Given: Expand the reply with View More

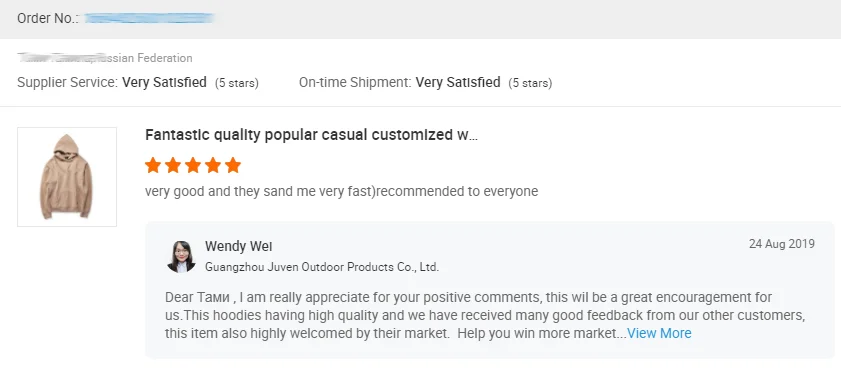Looking at the screenshot, I should [659, 333].
